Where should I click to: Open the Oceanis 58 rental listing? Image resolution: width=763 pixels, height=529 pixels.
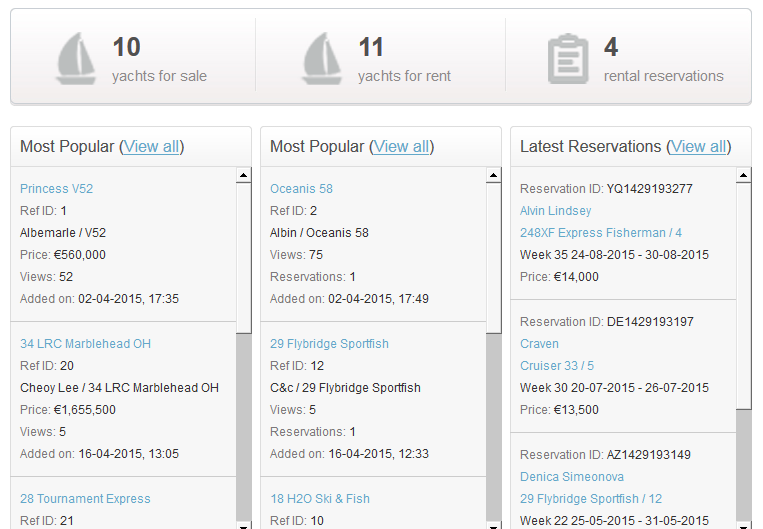tap(301, 189)
